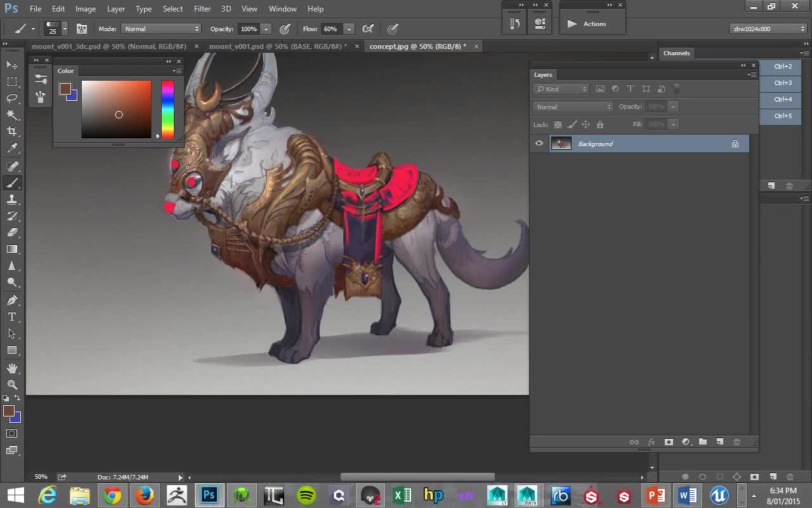
Task: Switch foreground and background colors
Action: [17, 398]
